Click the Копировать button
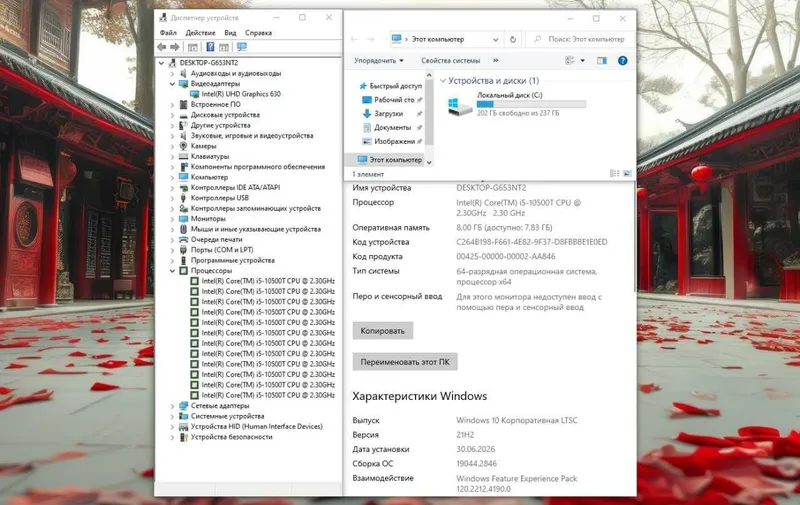The height and width of the screenshot is (505, 800). 383,331
